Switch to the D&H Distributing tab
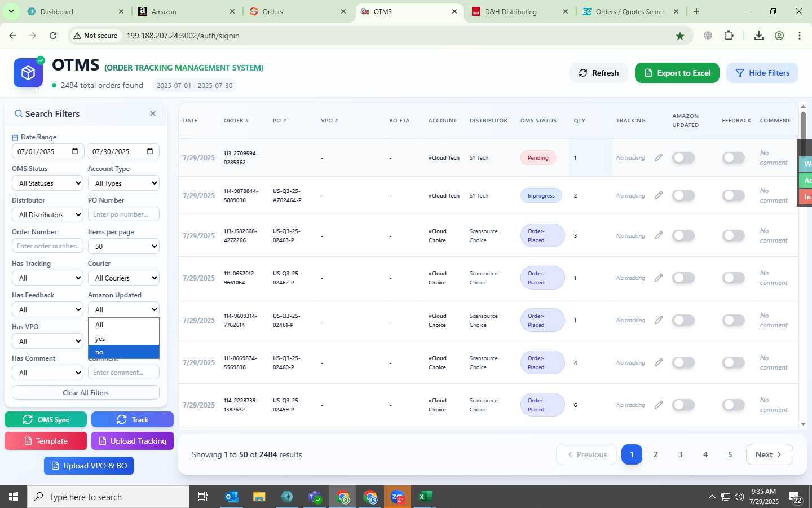The height and width of the screenshot is (508, 812). click(520, 11)
